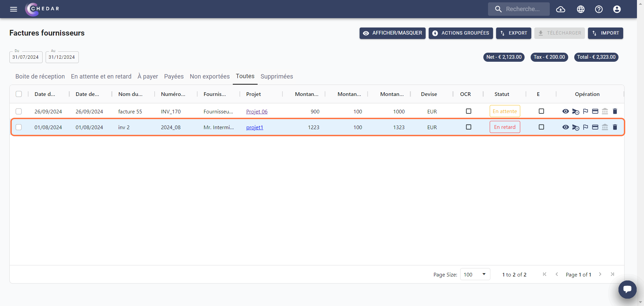Screen dimensions: 644x306
Task: Click the Net € 2,123.00 badge
Action: click(504, 57)
